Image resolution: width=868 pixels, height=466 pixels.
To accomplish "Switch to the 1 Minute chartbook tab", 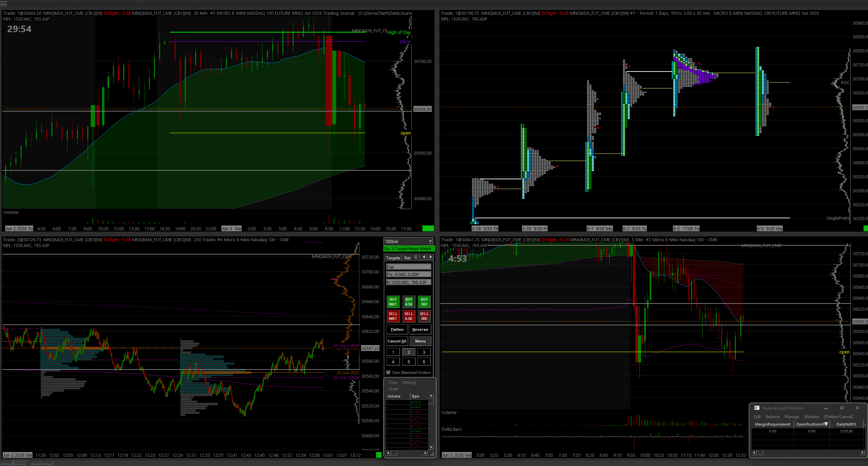I will pos(34,464).
